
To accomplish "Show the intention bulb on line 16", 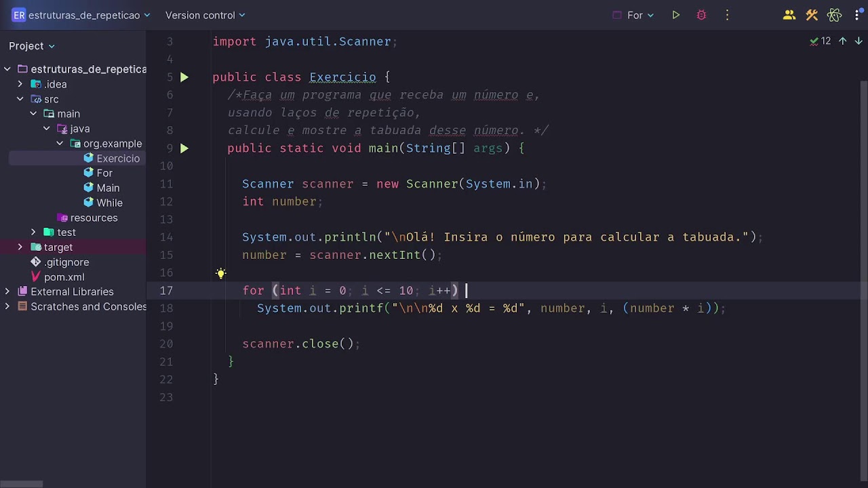I will 221,273.
